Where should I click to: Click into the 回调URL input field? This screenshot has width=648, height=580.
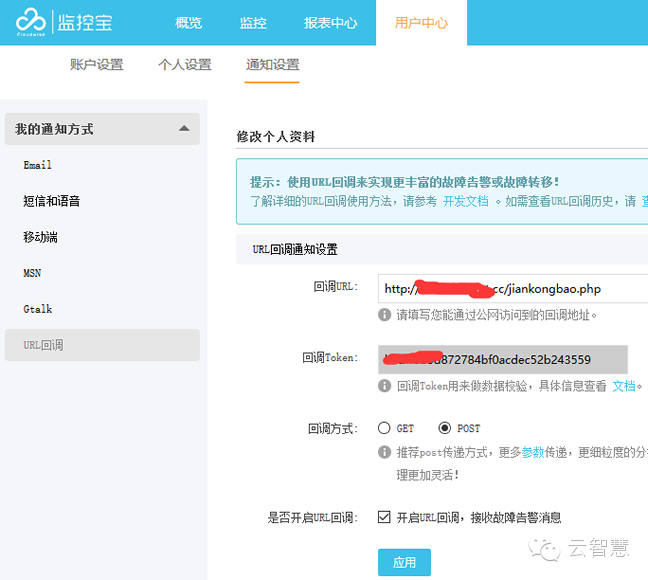(x=513, y=288)
